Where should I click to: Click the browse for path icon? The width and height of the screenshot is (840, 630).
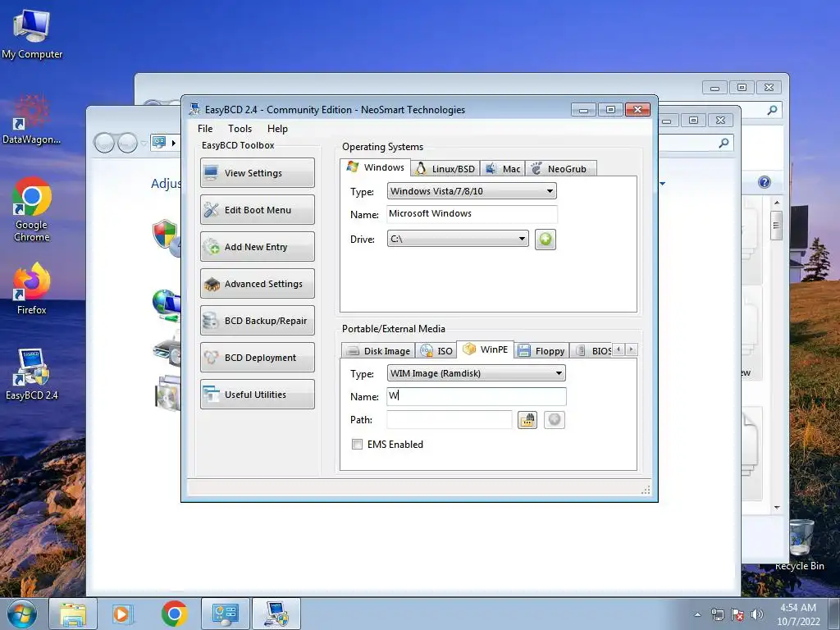tap(527, 420)
